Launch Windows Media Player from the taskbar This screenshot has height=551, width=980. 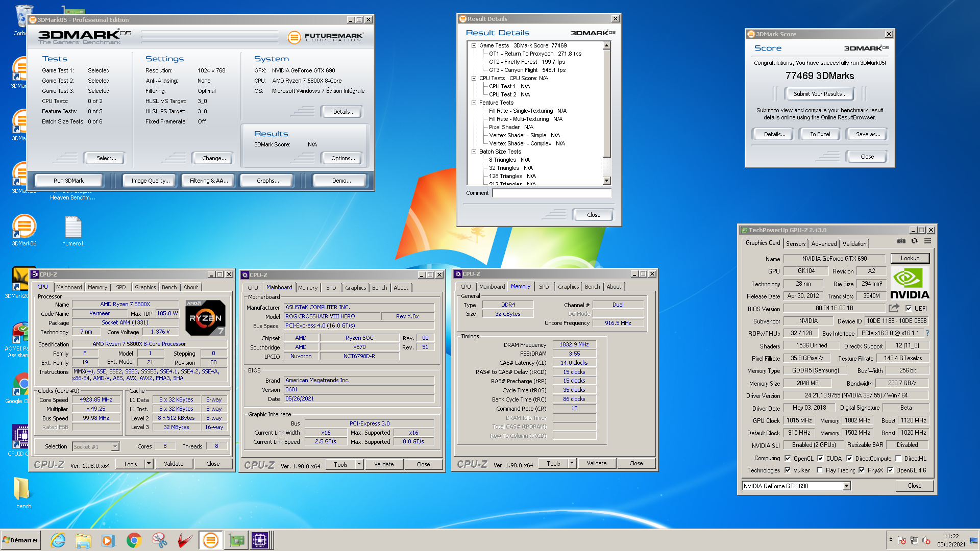click(x=108, y=540)
